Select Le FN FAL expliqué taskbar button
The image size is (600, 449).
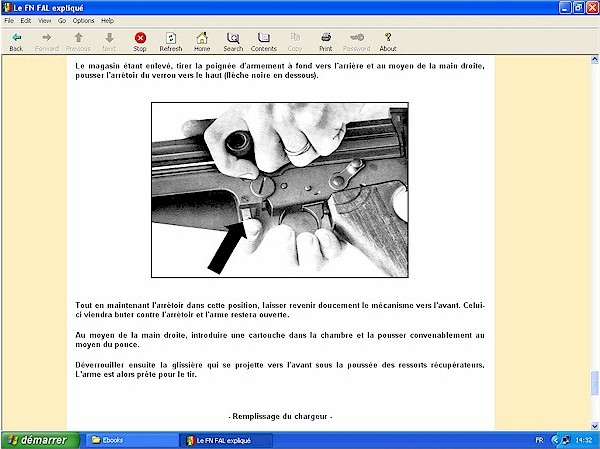tap(226, 440)
